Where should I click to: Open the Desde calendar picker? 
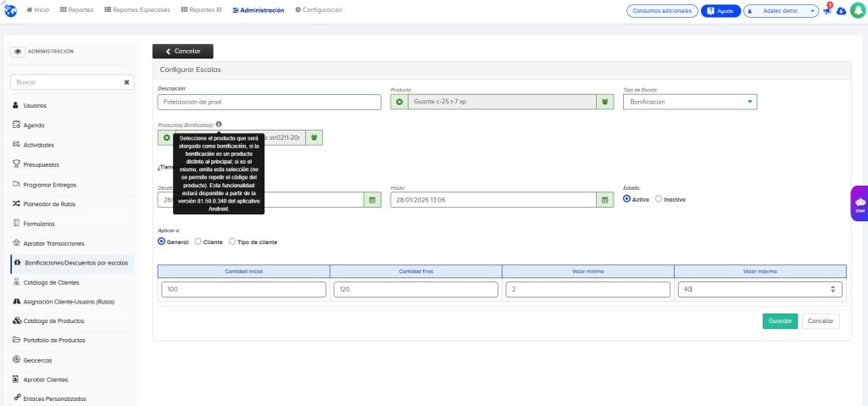coord(372,200)
